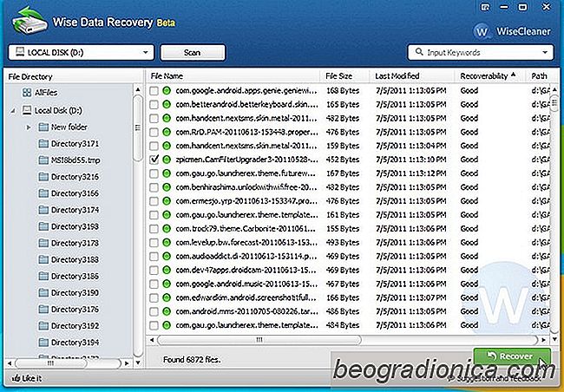Screen dimensions: 564x392
Task: Open the window menu icon beside minimize
Action: click(486, 7)
